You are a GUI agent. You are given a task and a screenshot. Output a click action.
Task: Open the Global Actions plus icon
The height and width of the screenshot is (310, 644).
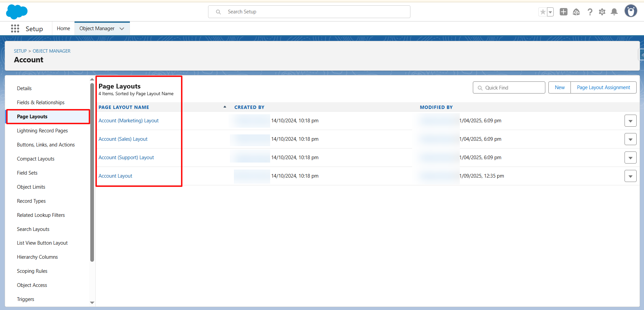click(x=563, y=12)
